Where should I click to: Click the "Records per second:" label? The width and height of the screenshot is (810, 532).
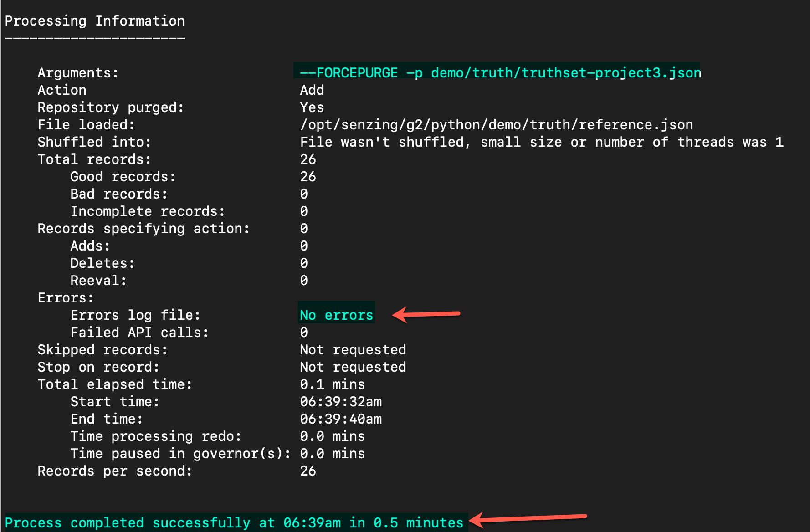(x=115, y=471)
